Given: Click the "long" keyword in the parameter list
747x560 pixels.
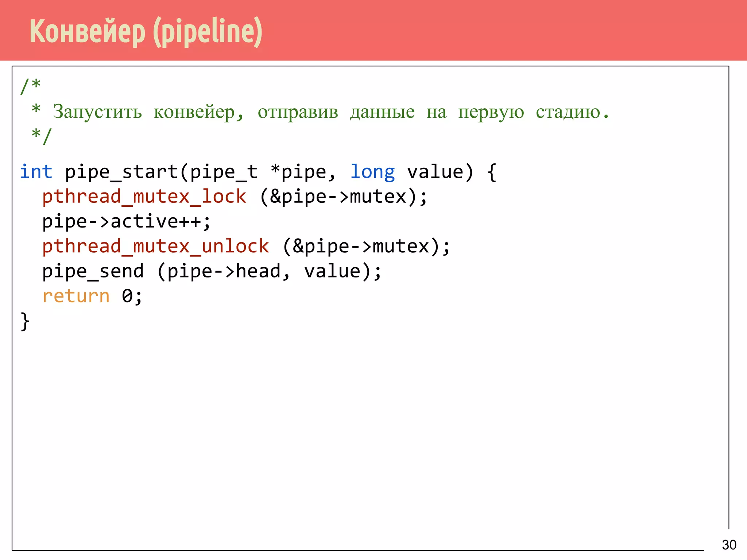Looking at the screenshot, I should coord(372,172).
